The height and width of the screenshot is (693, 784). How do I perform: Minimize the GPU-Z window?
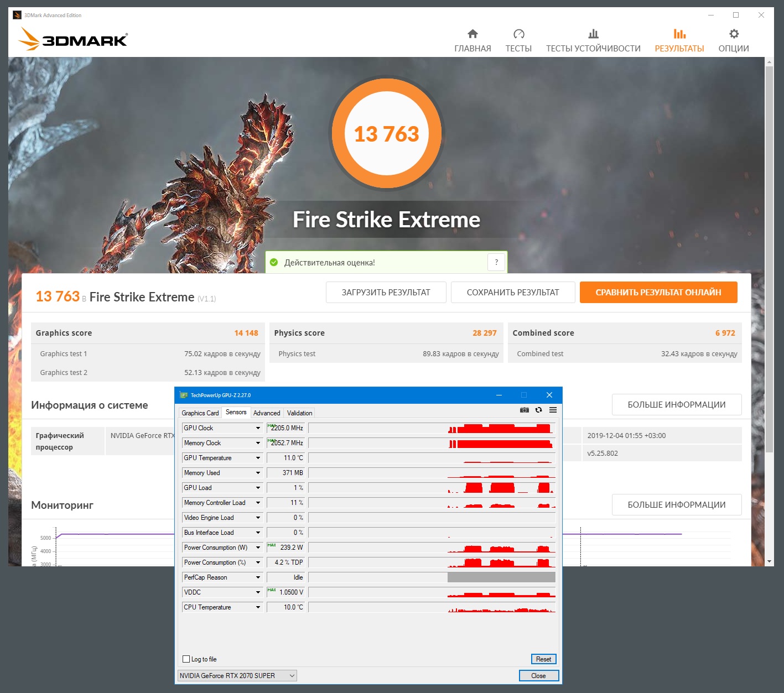coord(499,395)
